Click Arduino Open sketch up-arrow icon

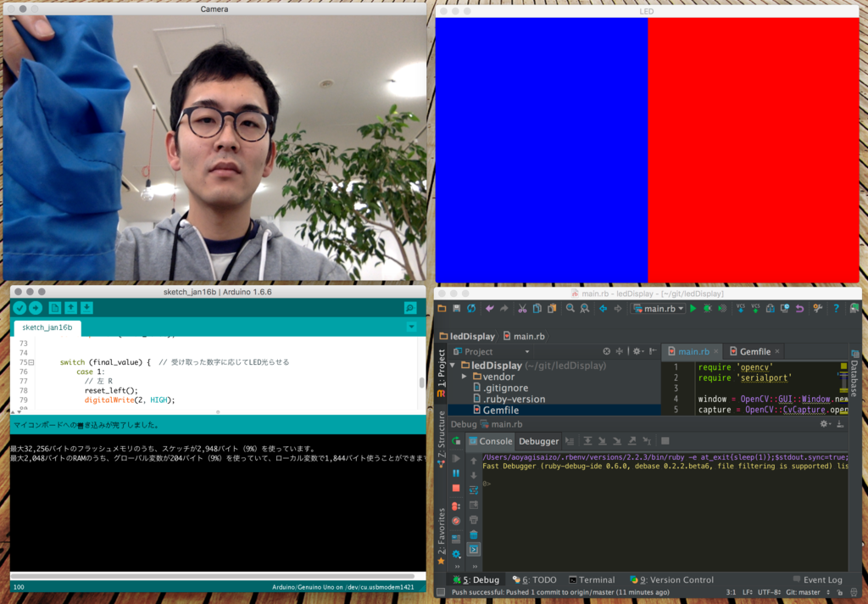click(71, 308)
